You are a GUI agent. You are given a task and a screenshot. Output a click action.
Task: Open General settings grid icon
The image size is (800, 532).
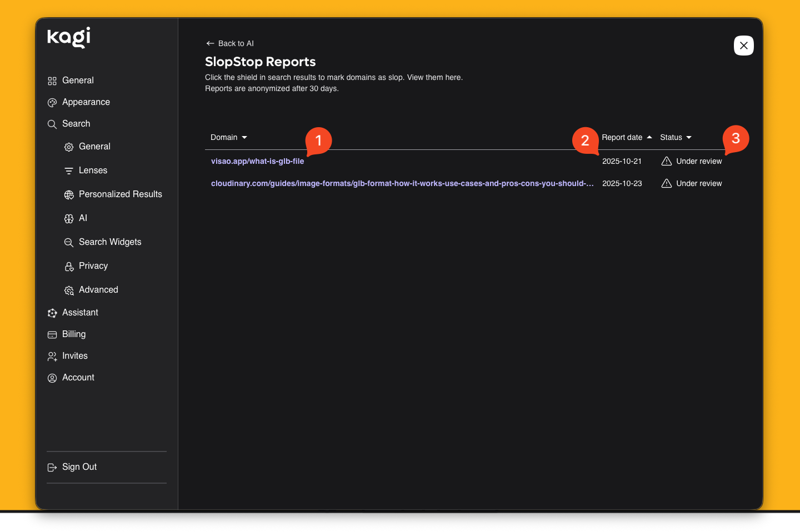52,81
